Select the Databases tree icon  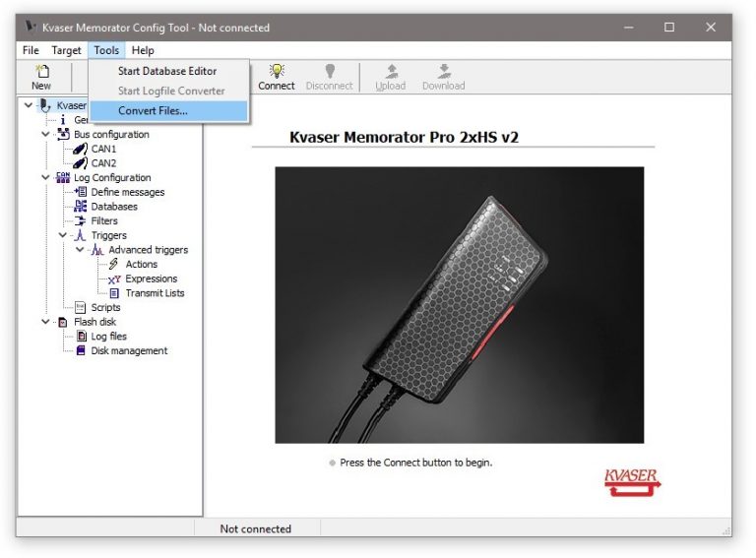(81, 207)
